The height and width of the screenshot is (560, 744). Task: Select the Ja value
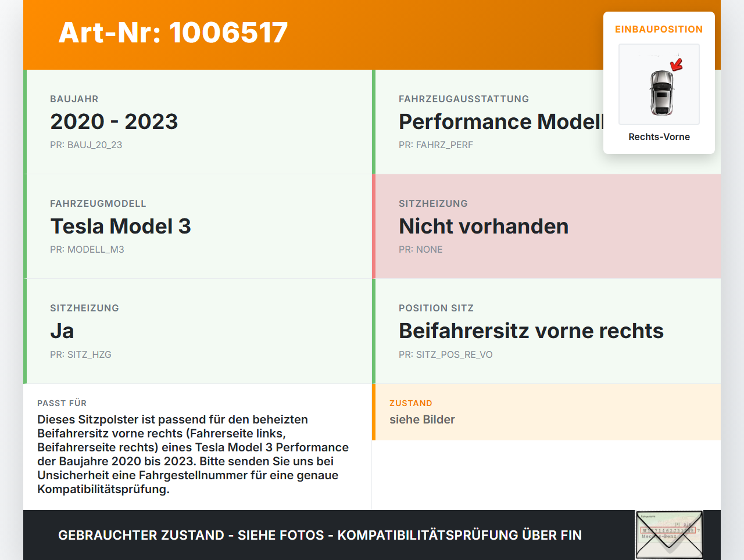point(62,331)
